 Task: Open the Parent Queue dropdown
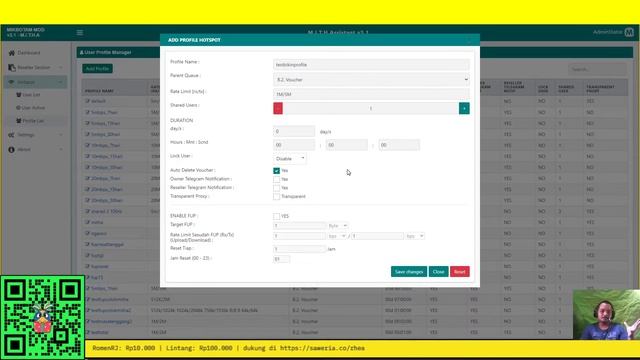371,80
